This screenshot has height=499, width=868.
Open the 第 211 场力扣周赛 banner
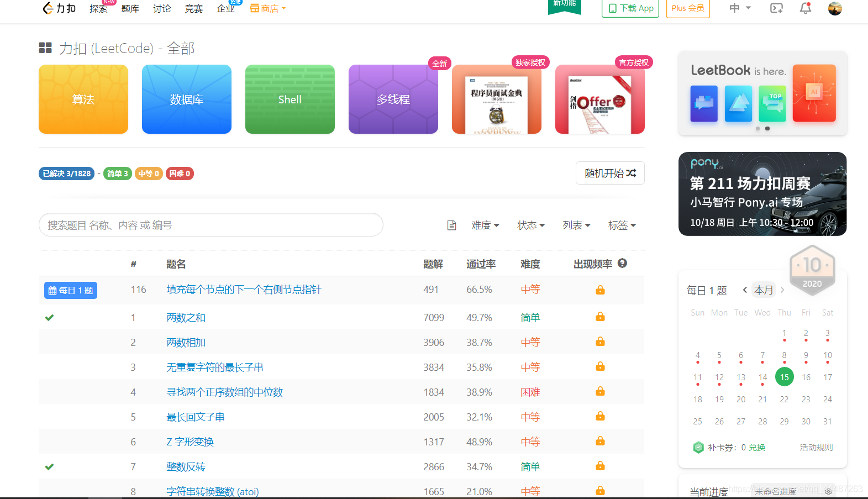click(762, 194)
